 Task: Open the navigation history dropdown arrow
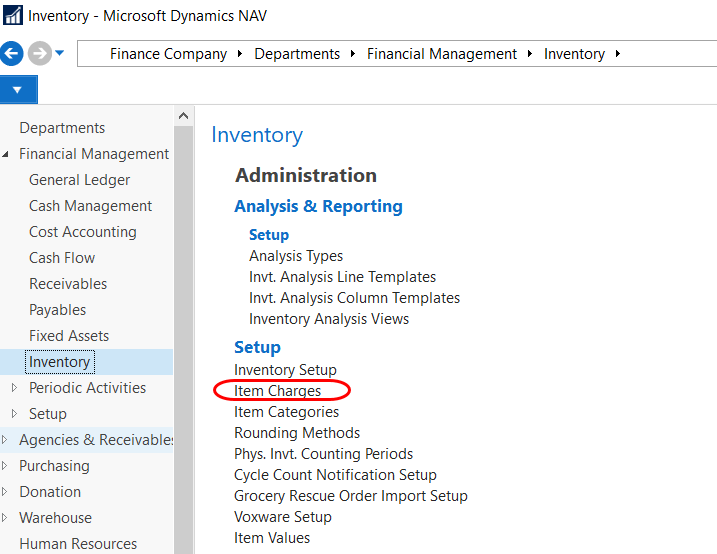60,54
